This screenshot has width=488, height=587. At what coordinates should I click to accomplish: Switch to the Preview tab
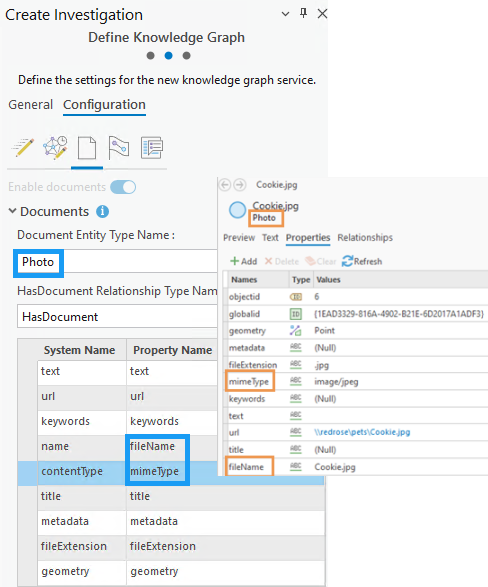(x=239, y=237)
